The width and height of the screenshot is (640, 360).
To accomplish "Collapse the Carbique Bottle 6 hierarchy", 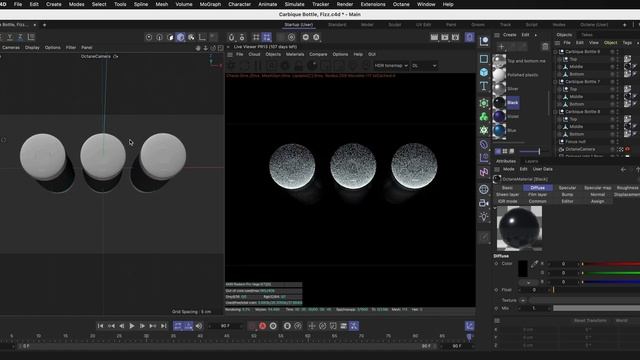I will (555, 52).
